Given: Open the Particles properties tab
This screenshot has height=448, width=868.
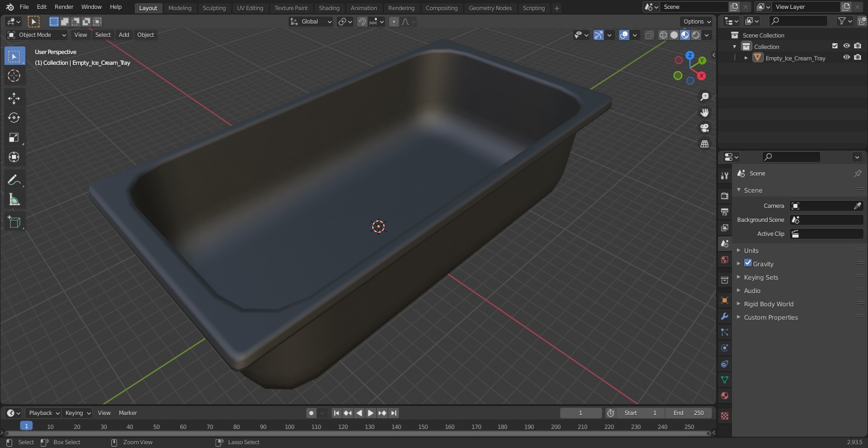Looking at the screenshot, I should pyautogui.click(x=724, y=332).
